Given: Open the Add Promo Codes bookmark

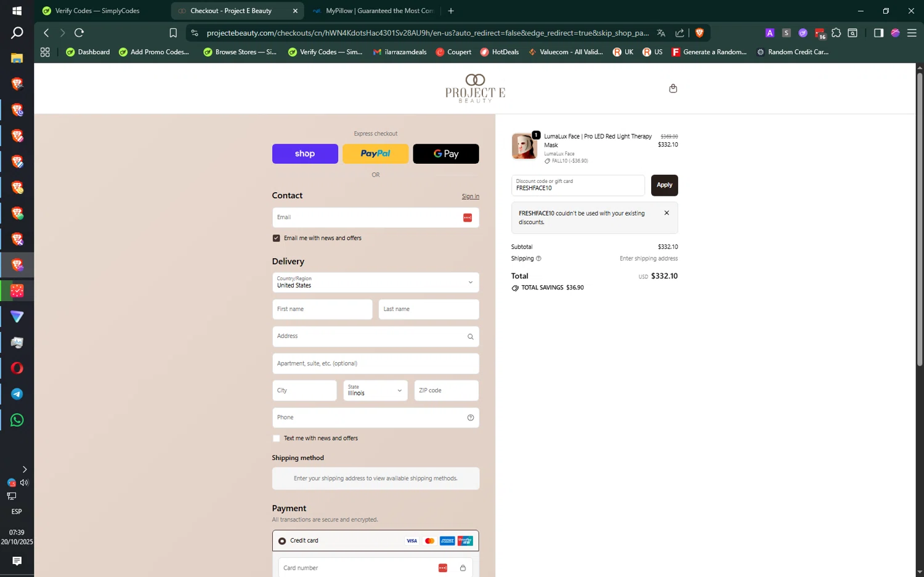Looking at the screenshot, I should point(154,52).
